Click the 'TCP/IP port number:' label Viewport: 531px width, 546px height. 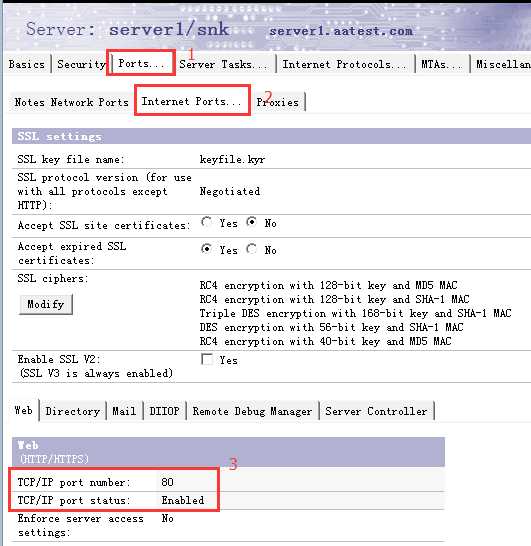click(73, 482)
